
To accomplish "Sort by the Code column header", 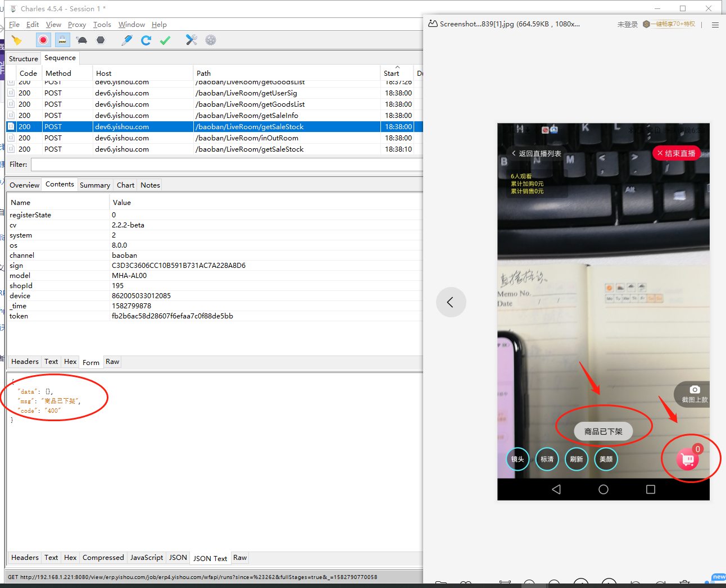I will point(28,74).
